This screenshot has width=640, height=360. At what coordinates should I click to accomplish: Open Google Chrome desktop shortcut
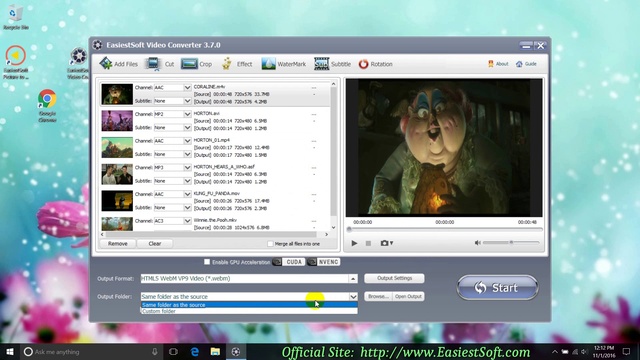[47, 105]
